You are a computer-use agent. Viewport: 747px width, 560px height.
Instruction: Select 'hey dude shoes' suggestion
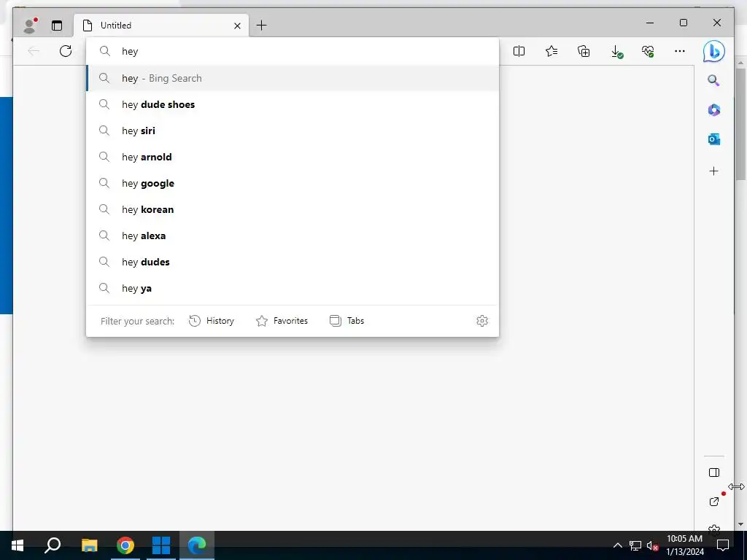(x=293, y=104)
